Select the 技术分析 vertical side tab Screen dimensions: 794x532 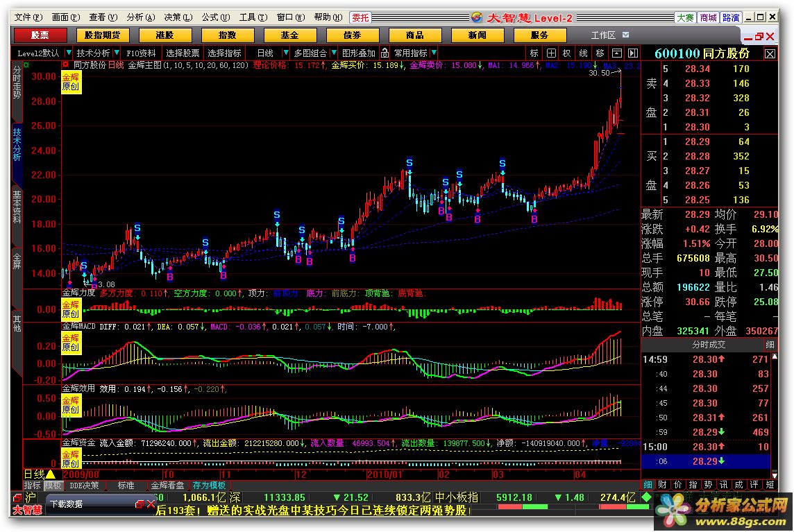click(17, 145)
